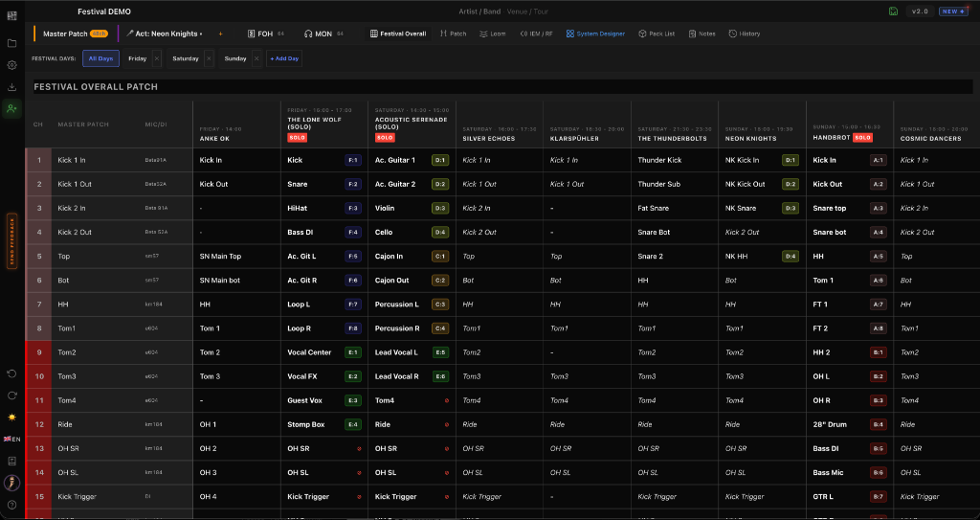Switch to the MON view

[323, 34]
